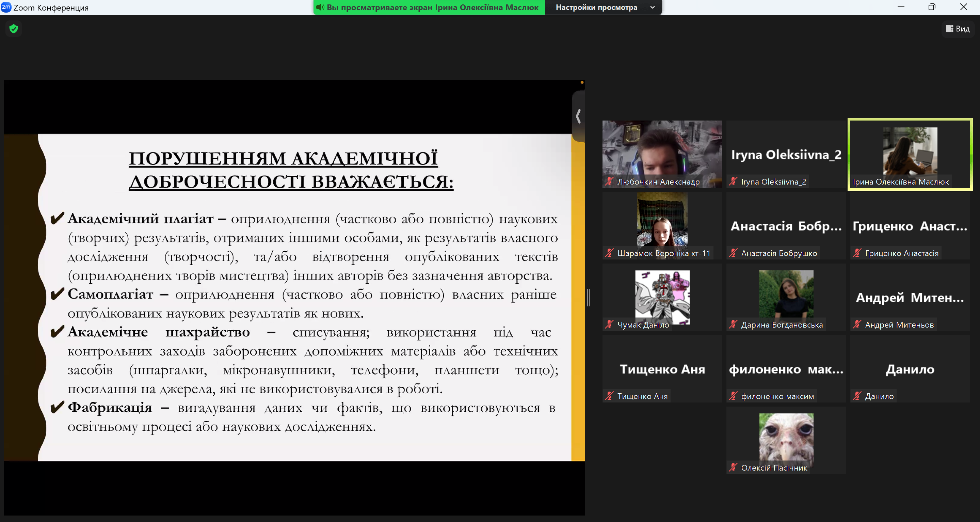Select Чумак Даніло avatar tile
The image size is (980, 522).
tap(662, 297)
